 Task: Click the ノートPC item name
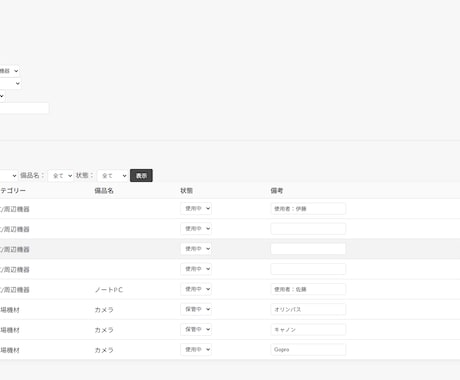coord(109,290)
